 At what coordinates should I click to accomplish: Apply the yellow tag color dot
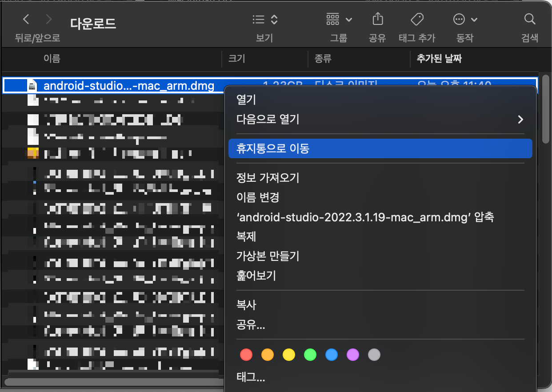point(289,355)
